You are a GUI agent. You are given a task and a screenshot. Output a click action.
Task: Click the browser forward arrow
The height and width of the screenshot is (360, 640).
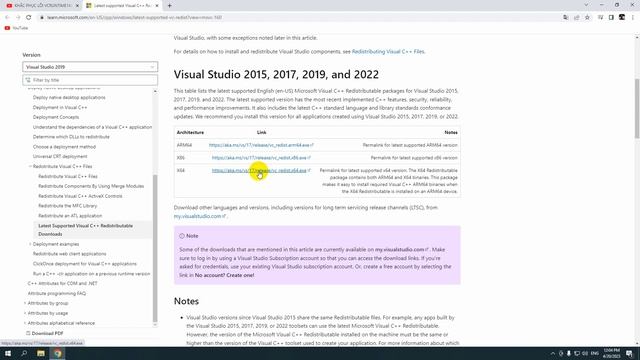point(18,18)
